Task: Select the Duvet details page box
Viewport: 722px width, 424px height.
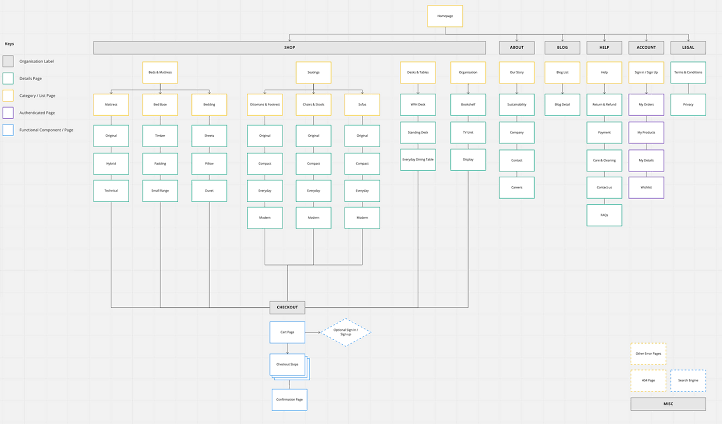Action: (209, 191)
